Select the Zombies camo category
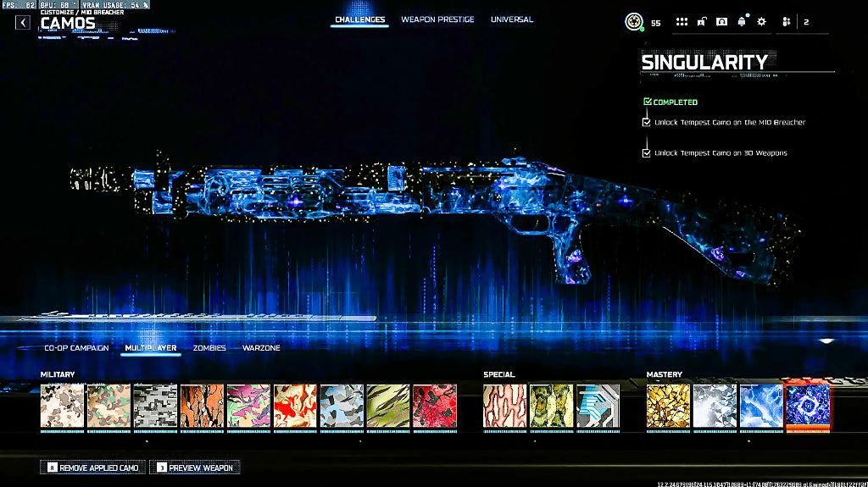Image resolution: width=868 pixels, height=487 pixels. 209,348
